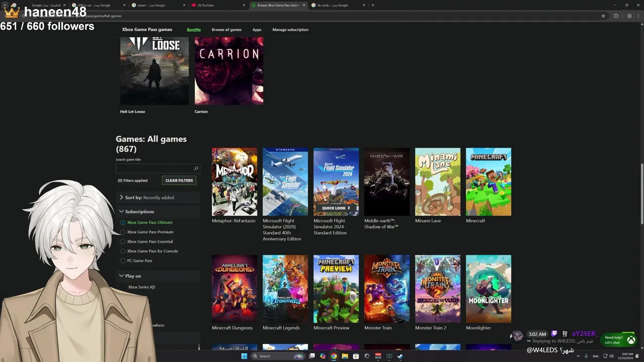Viewport: 644px width, 362px height.
Task: Open the Windows Start menu
Action: pyautogui.click(x=244, y=356)
